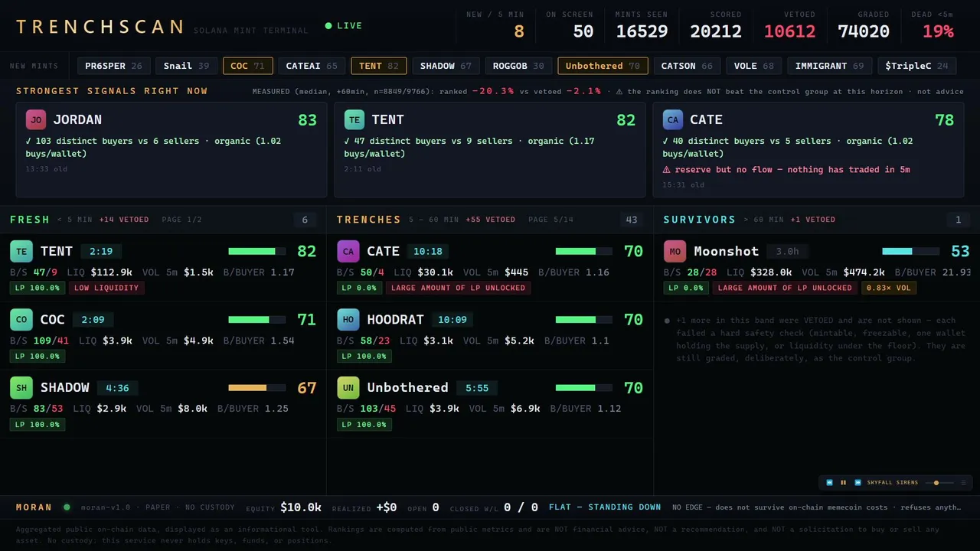The image size is (980, 551).
Task: Click UN avatar in Unbothered row
Action: coord(348,387)
